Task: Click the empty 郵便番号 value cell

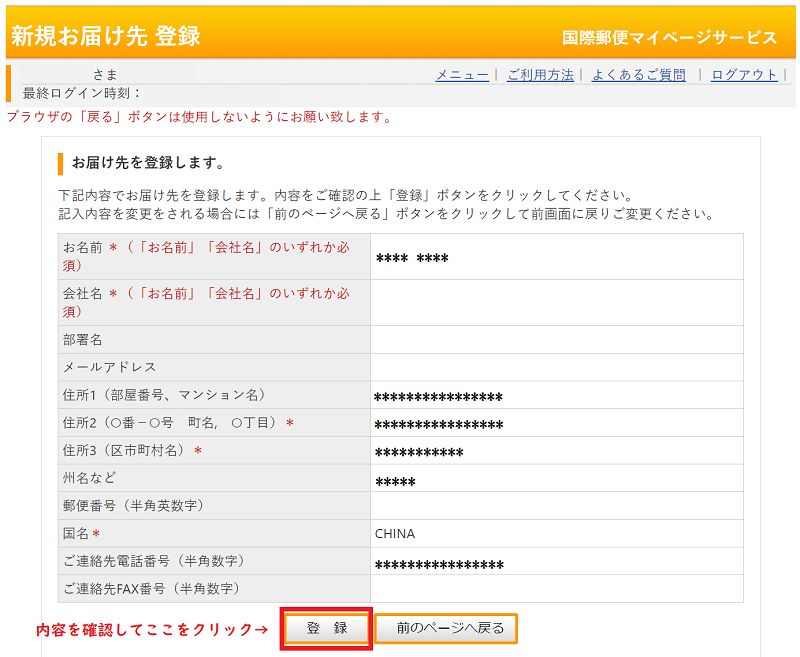Action: pos(556,506)
